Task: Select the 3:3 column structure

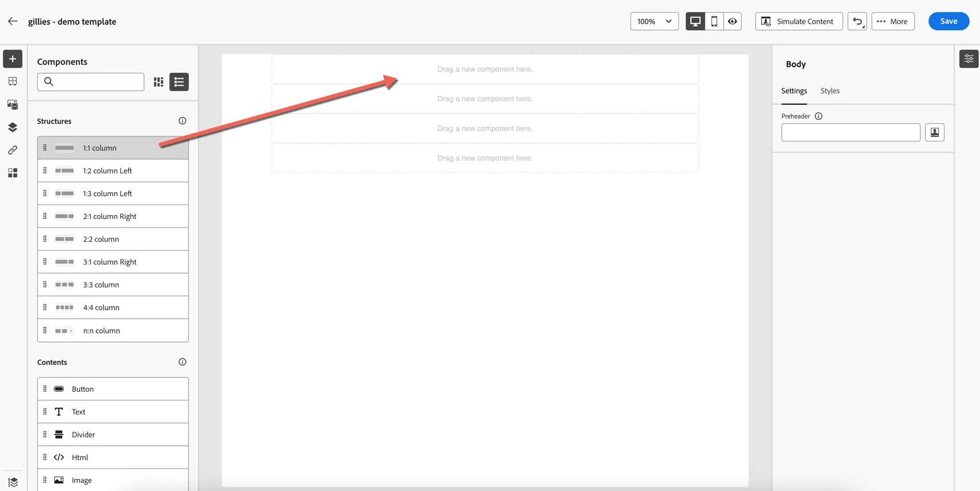Action: pyautogui.click(x=113, y=285)
